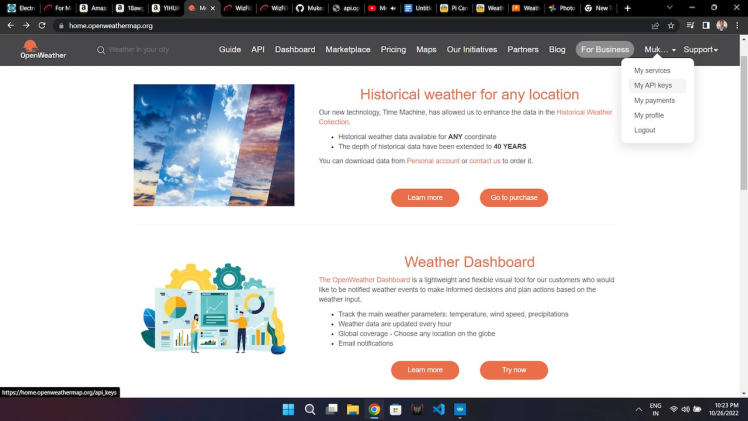Open the Chrome tab search chevron
This screenshot has width=748, height=421.
click(669, 8)
